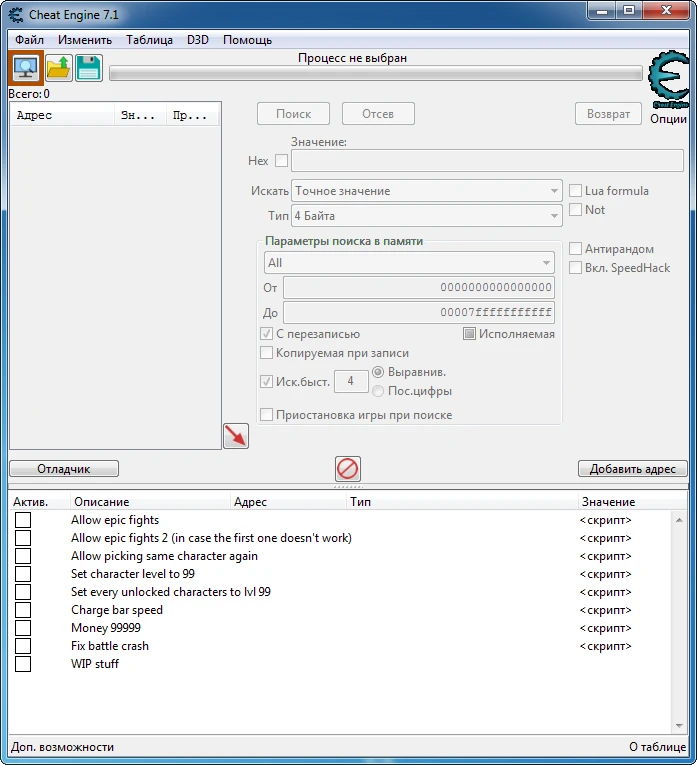
Task: Open Опции settings
Action: pyautogui.click(x=668, y=119)
